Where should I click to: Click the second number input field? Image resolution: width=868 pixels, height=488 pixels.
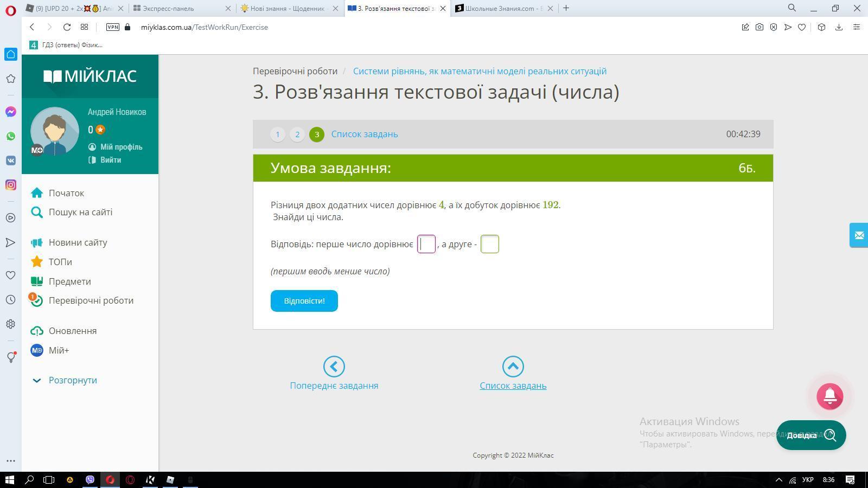[x=489, y=244]
